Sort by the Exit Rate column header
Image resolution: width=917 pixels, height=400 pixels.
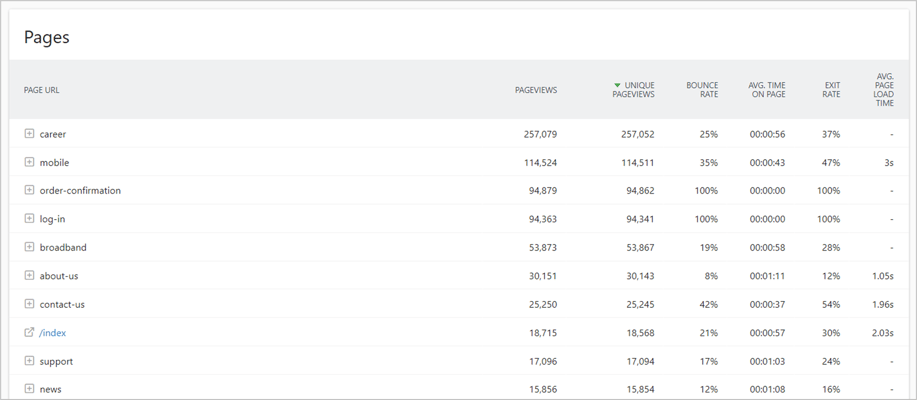pos(832,89)
